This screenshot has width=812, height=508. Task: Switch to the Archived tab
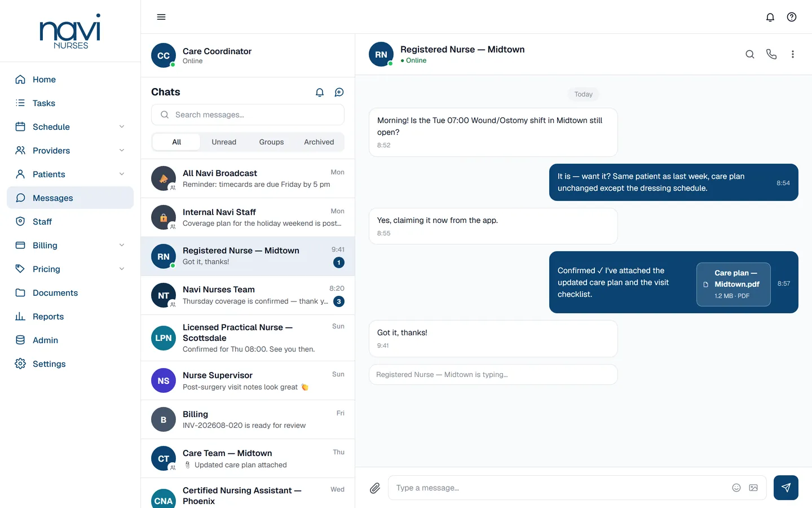click(319, 142)
